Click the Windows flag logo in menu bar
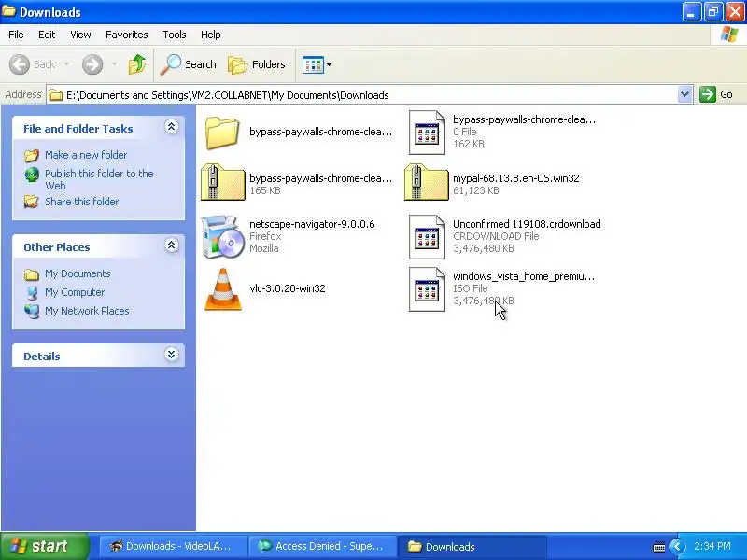The height and width of the screenshot is (560, 747). click(729, 35)
